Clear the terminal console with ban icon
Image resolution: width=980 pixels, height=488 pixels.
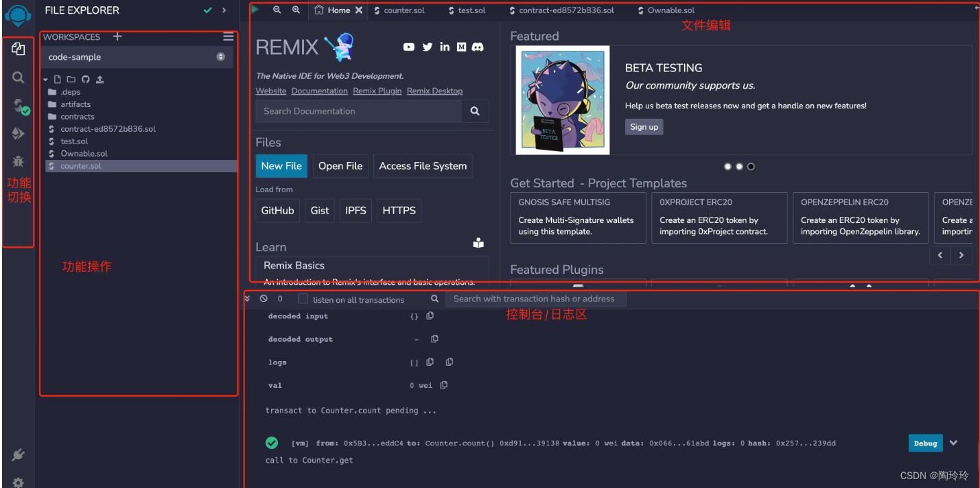coord(264,299)
